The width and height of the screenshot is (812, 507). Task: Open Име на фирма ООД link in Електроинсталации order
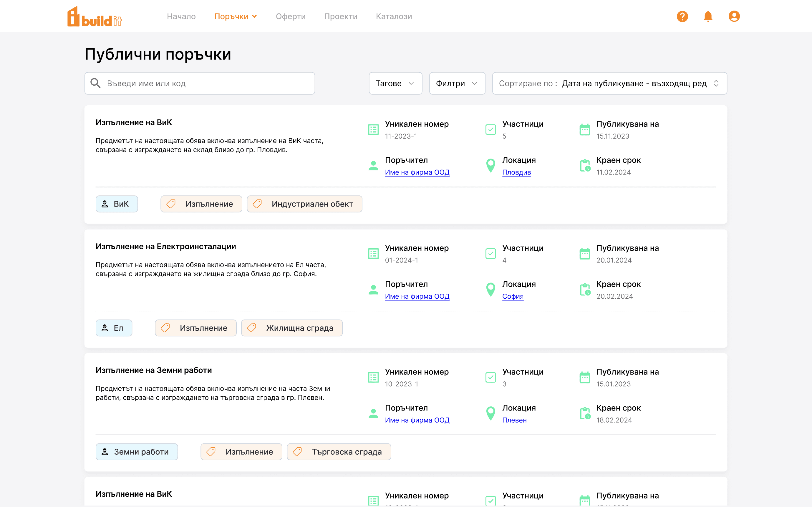click(417, 296)
